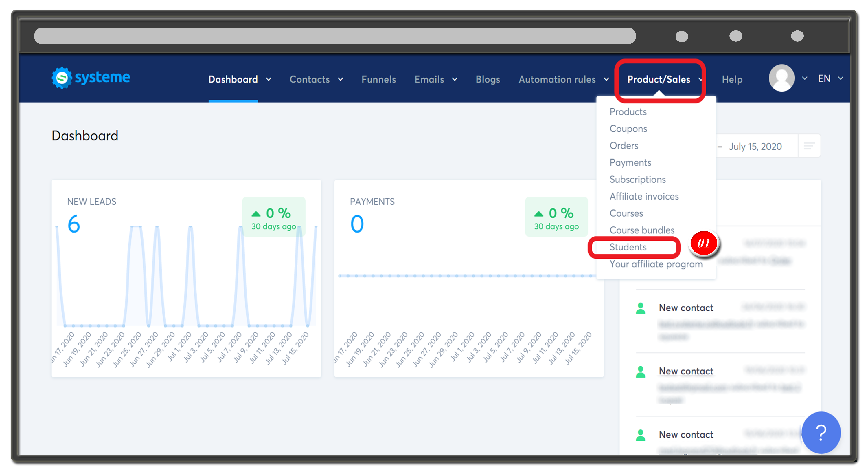This screenshot has width=868, height=472.
Task: Click the green contact icon on first New contact
Action: coord(641,308)
